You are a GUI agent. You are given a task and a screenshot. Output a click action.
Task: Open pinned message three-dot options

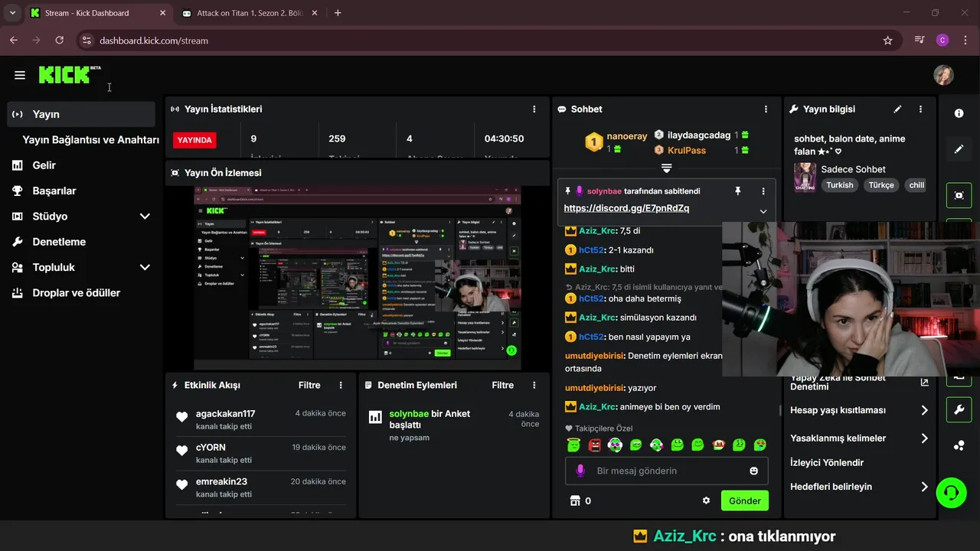click(763, 191)
